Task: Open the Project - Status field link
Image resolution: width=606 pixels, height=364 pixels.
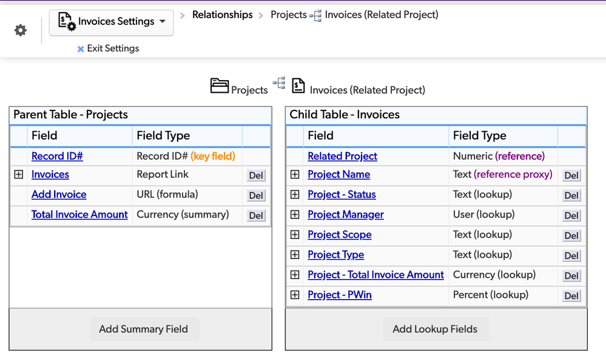Action: (342, 194)
